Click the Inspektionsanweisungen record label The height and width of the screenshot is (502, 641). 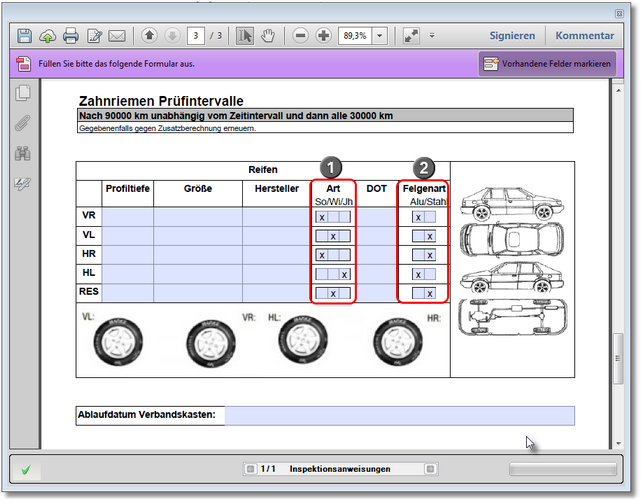click(340, 469)
